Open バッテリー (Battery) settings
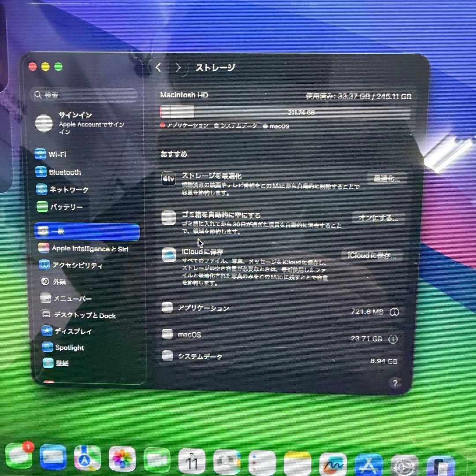 pyautogui.click(x=62, y=207)
